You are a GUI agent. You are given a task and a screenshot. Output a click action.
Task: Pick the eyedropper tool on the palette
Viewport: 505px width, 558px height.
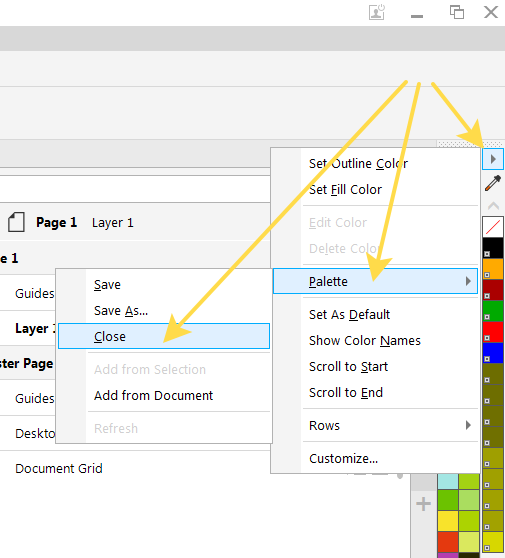coord(493,183)
